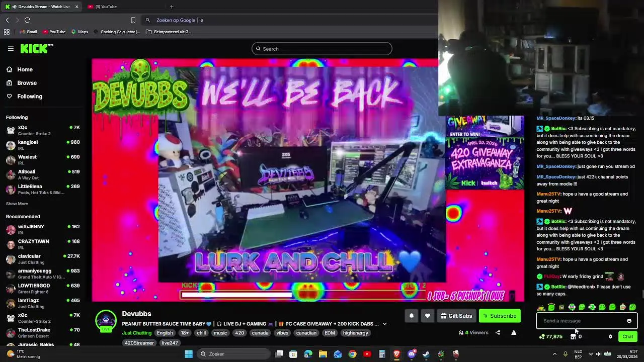Image resolution: width=644 pixels, height=362 pixels.
Task: Click the Zoeken taskbar search box
Action: [234, 354]
